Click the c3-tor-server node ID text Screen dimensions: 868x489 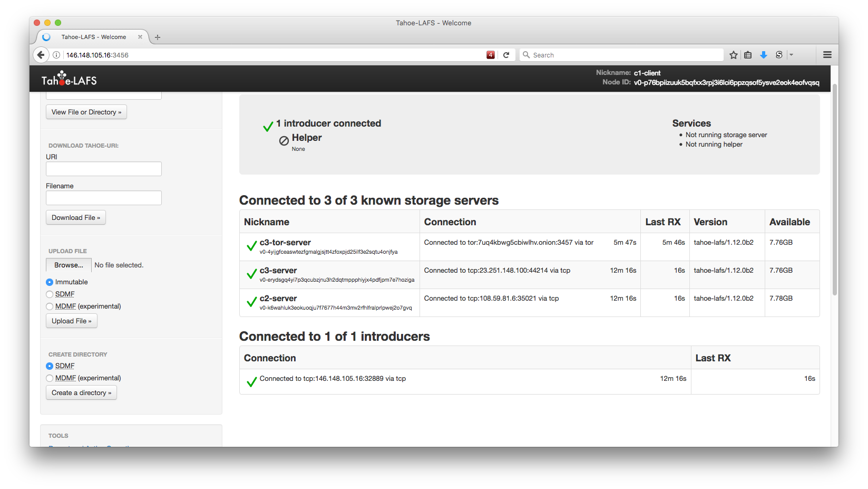(328, 252)
